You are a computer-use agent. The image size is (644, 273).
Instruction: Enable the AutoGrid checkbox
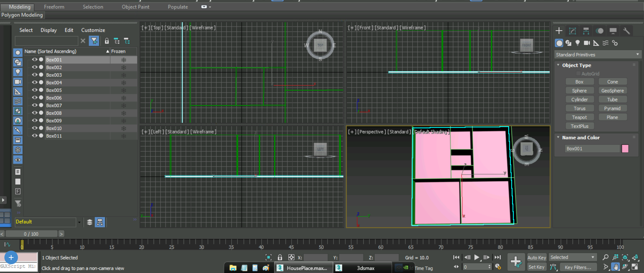click(x=578, y=74)
